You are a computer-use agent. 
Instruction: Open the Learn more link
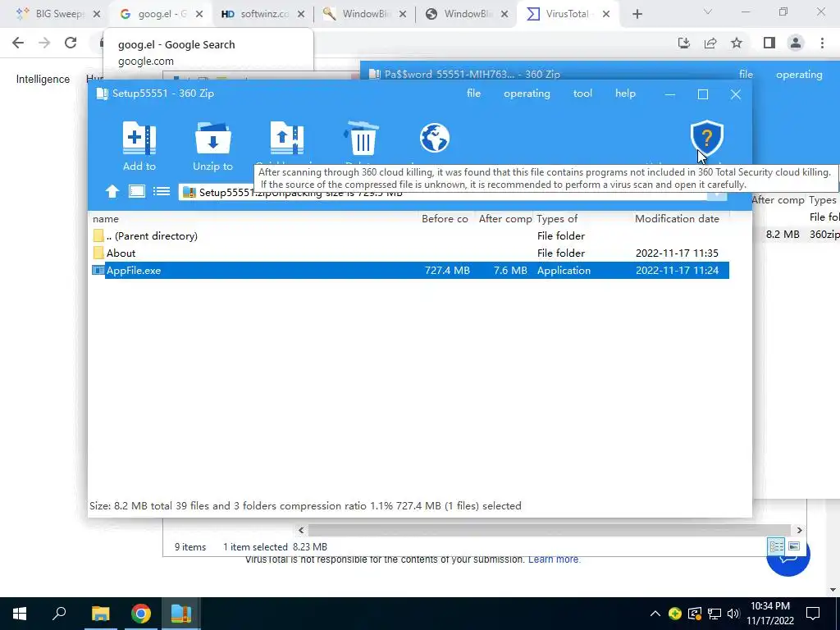(554, 559)
